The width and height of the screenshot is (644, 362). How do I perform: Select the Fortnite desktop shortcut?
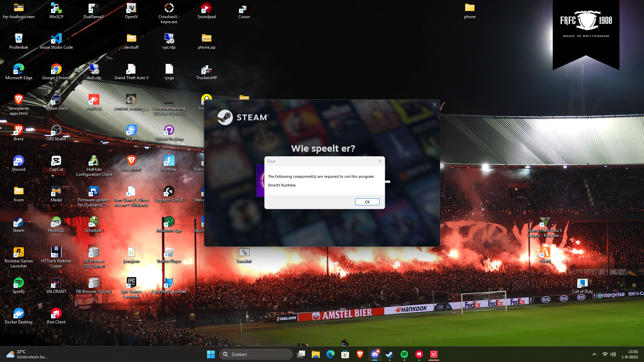(x=169, y=164)
